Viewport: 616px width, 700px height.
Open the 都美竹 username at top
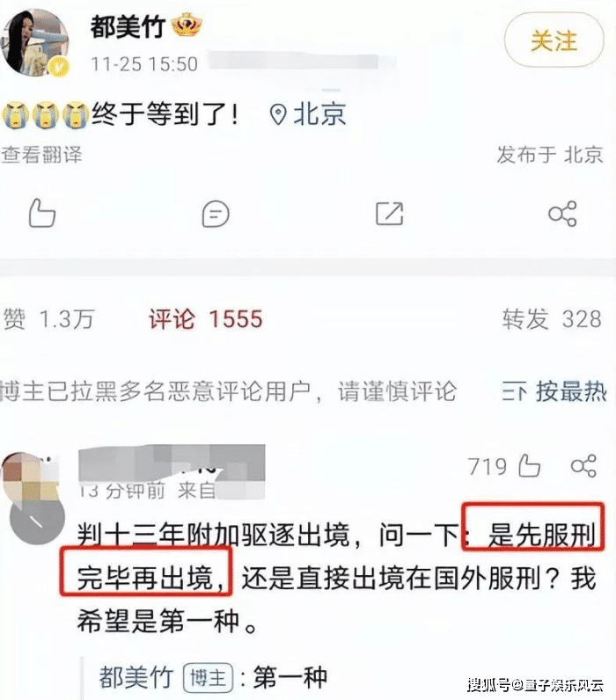coord(128,26)
